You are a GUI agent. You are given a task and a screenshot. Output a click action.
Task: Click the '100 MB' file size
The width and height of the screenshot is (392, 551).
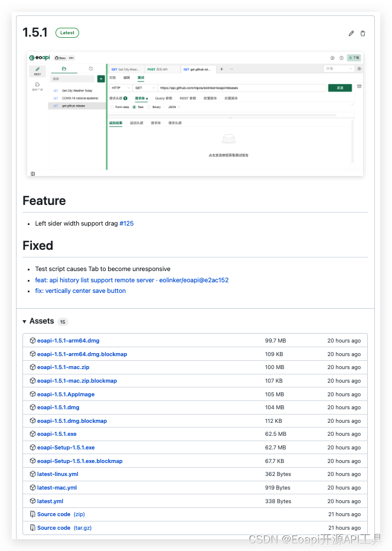coord(275,367)
